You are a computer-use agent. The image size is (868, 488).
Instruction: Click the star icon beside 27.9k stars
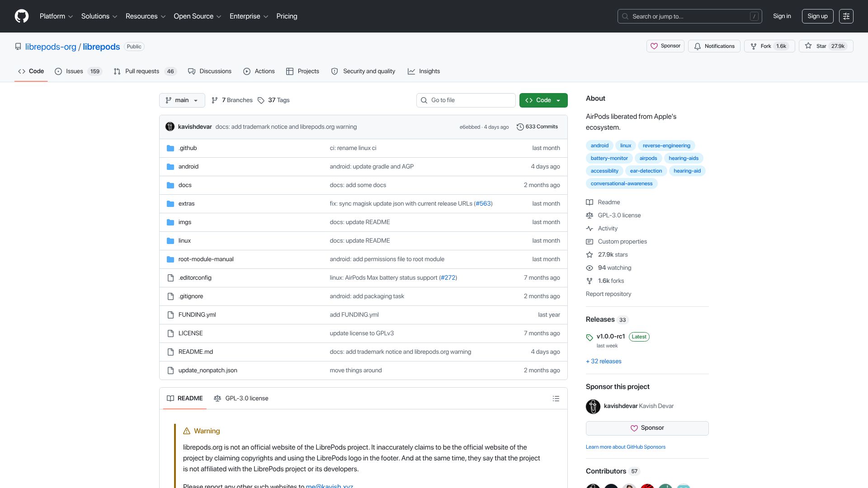pyautogui.click(x=590, y=255)
